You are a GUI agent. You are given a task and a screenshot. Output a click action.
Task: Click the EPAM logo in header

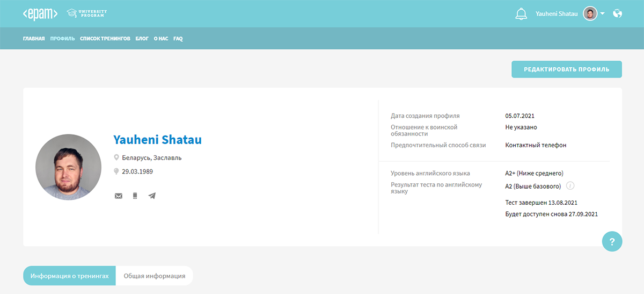coord(40,14)
